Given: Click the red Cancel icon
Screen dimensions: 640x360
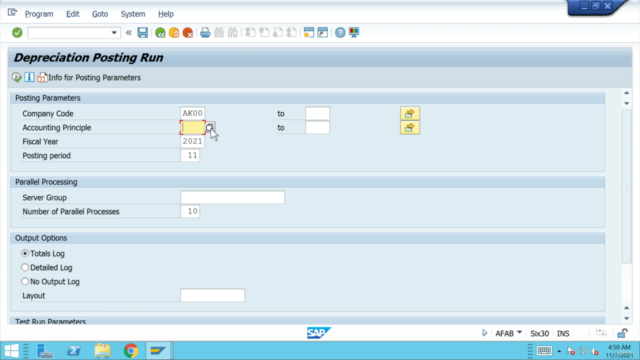Looking at the screenshot, I should point(188,33).
